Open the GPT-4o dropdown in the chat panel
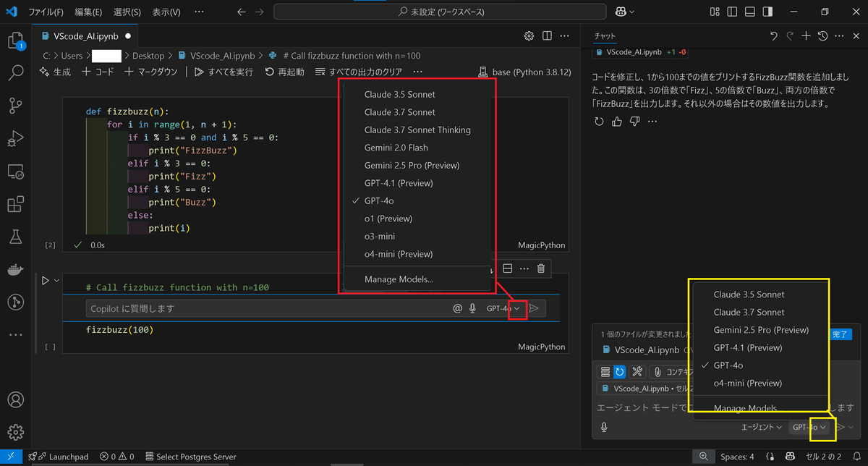 click(809, 427)
